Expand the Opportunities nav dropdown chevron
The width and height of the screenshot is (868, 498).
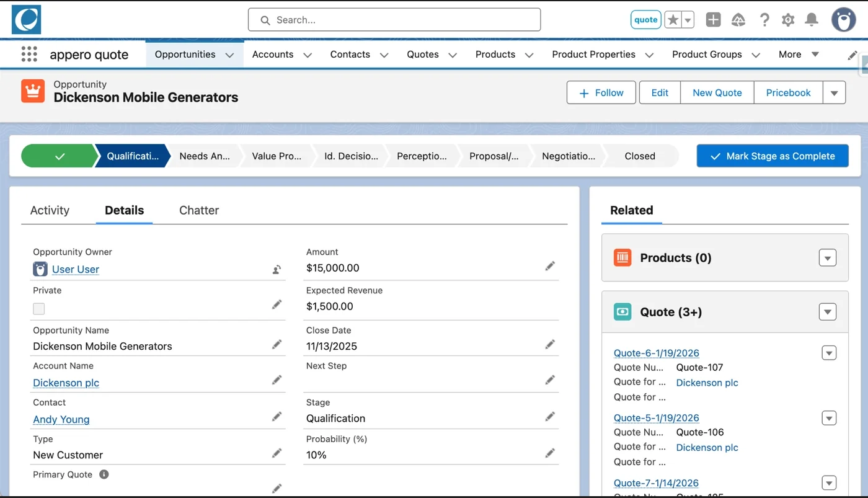click(x=229, y=55)
